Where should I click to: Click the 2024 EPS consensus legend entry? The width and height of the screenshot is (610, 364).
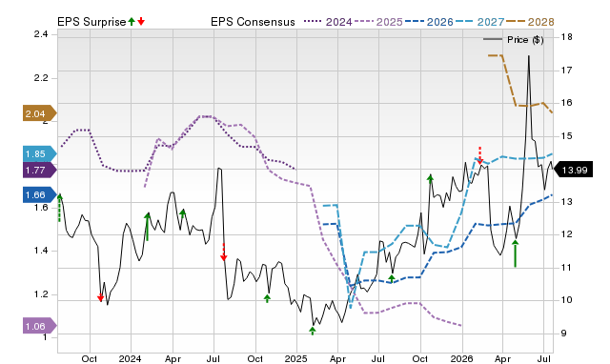(x=328, y=22)
